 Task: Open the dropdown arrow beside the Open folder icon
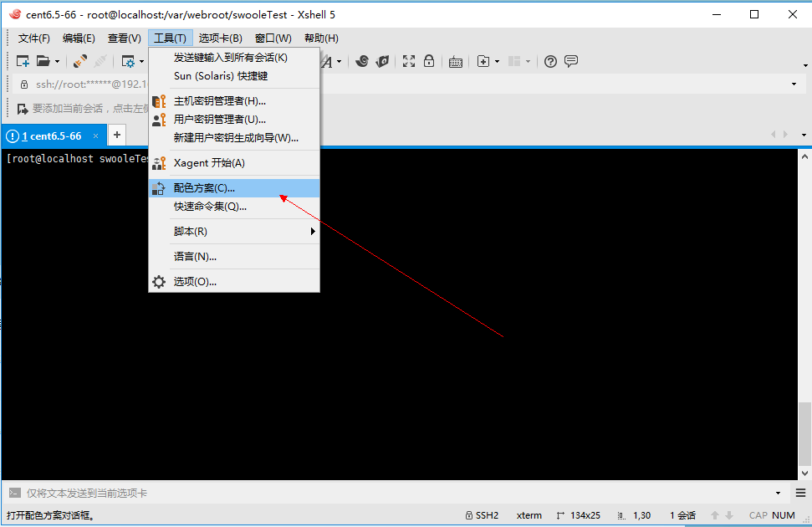point(57,62)
